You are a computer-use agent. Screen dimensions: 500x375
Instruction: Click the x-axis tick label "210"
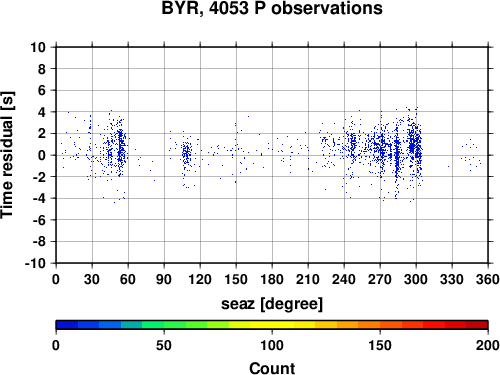coord(308,279)
